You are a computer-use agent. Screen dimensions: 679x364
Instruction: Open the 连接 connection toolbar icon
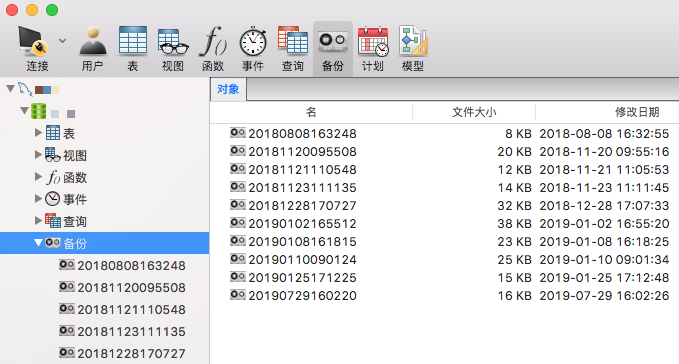click(33, 41)
